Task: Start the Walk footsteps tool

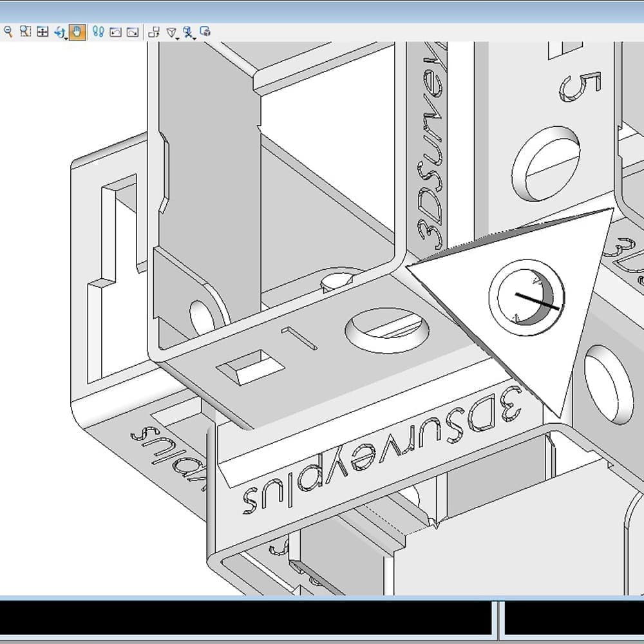Action: tap(98, 32)
